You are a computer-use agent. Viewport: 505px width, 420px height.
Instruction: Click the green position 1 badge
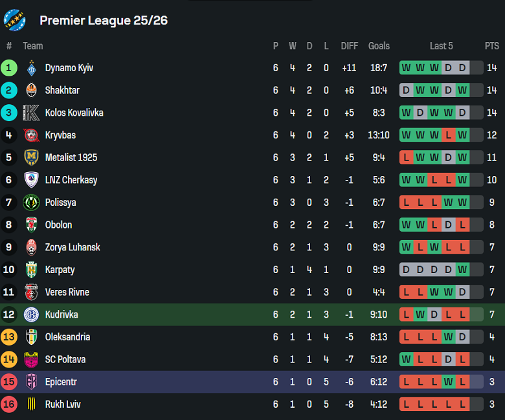tap(9, 68)
